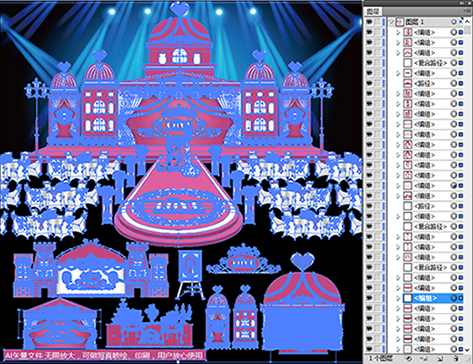Click thumbnail of the first <路径> row

pos(408,83)
